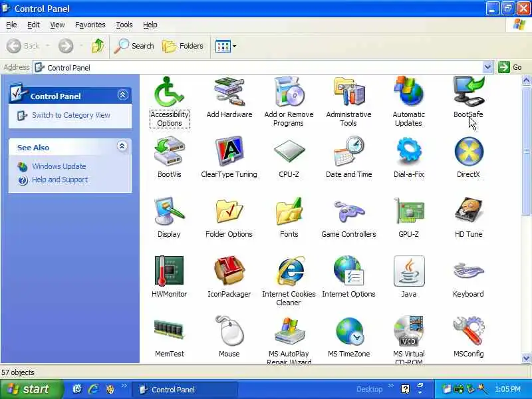This screenshot has height=399, width=532.
Task: Open the Favorites menu
Action: coord(90,25)
